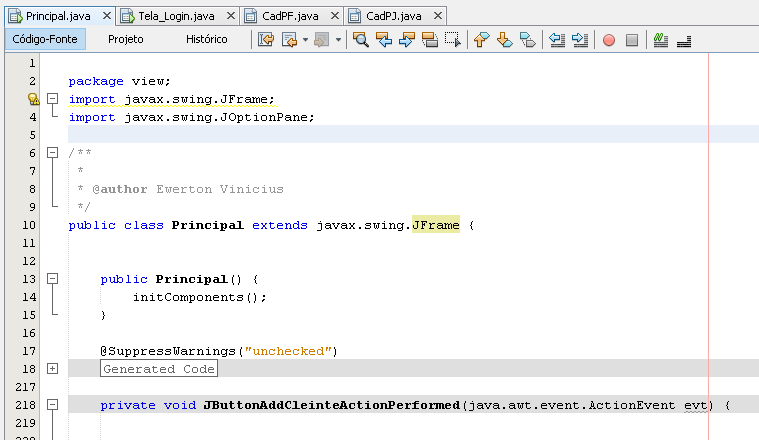Viewport: 759px width, 440px height.
Task: Close the CadPF.java tab
Action: 334,16
